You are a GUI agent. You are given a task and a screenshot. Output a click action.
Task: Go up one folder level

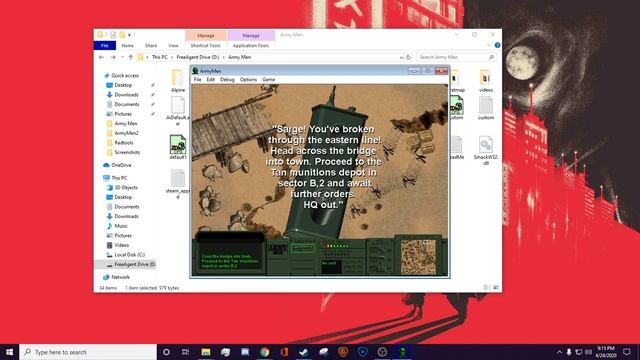pos(131,57)
